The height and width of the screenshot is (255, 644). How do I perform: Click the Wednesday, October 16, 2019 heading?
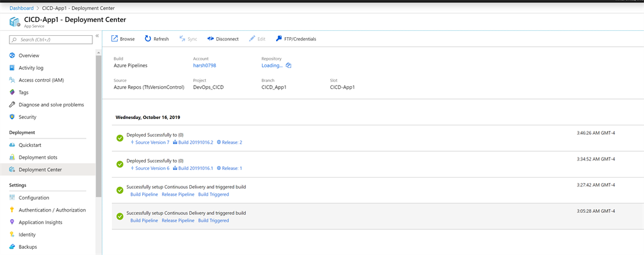click(x=148, y=117)
